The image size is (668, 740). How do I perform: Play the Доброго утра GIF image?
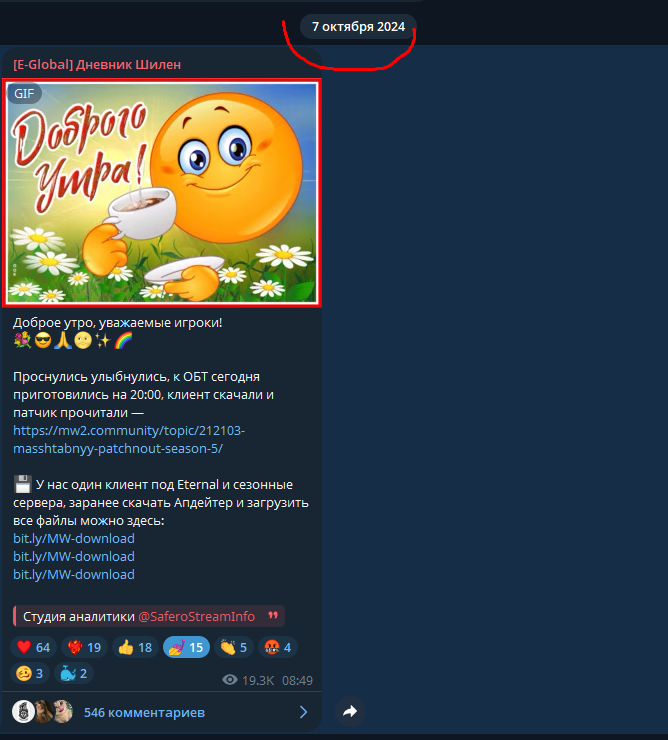coord(162,193)
